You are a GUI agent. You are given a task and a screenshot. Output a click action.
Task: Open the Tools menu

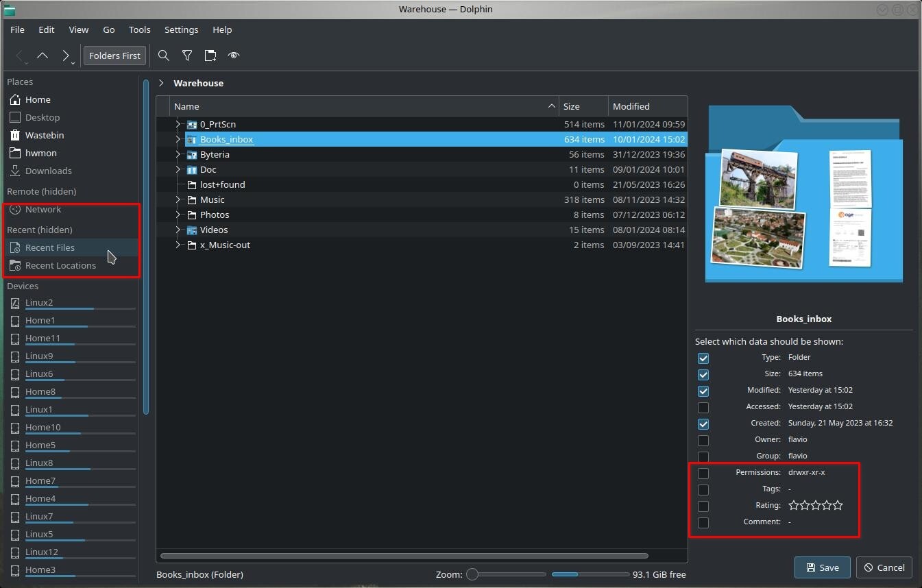point(139,29)
